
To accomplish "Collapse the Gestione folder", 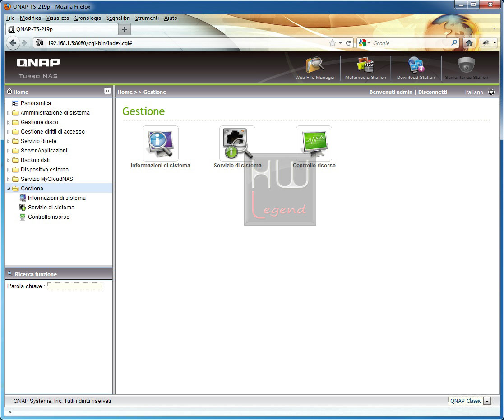I will point(9,189).
